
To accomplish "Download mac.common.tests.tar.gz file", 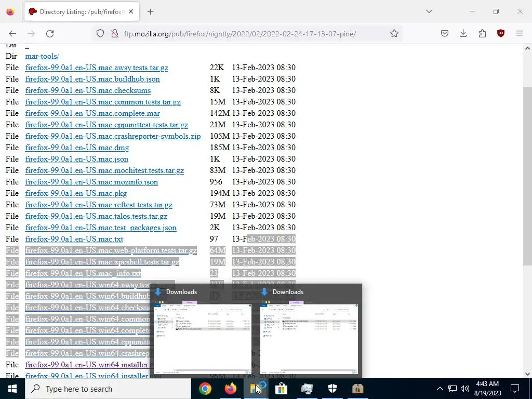I will tap(103, 102).
